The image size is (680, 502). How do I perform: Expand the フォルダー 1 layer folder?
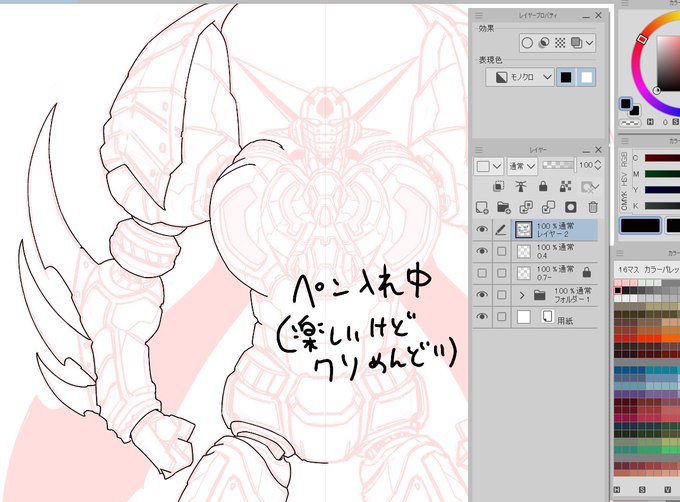[522, 295]
